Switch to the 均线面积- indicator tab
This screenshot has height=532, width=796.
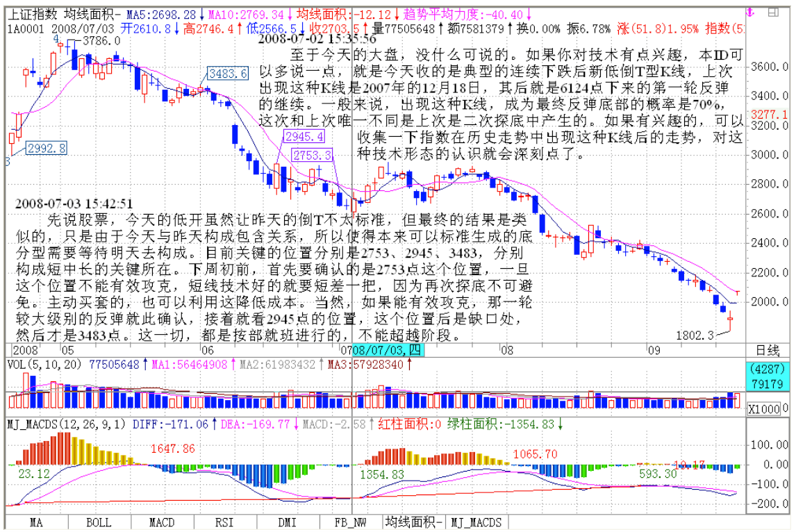tap(413, 522)
